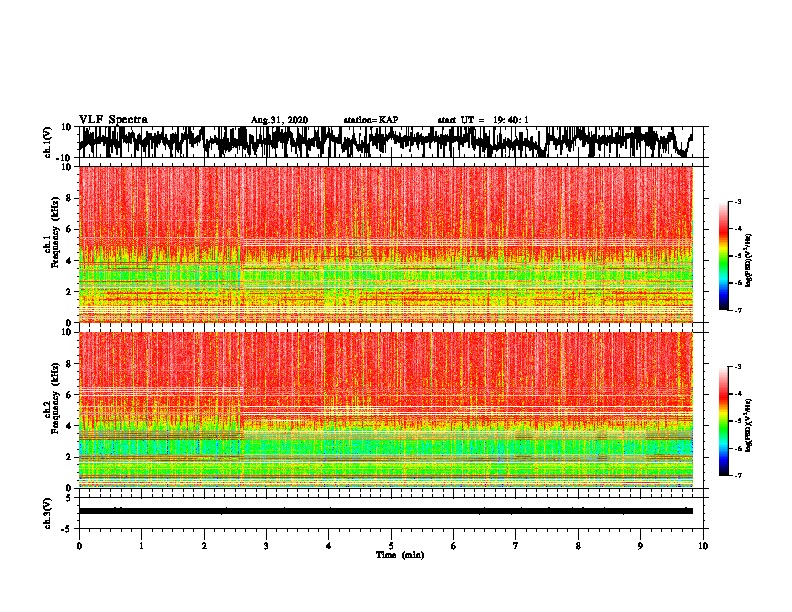Click the "ch.1(V)" waveform axis label
Viewport: 792px width, 612px height.
pos(46,142)
